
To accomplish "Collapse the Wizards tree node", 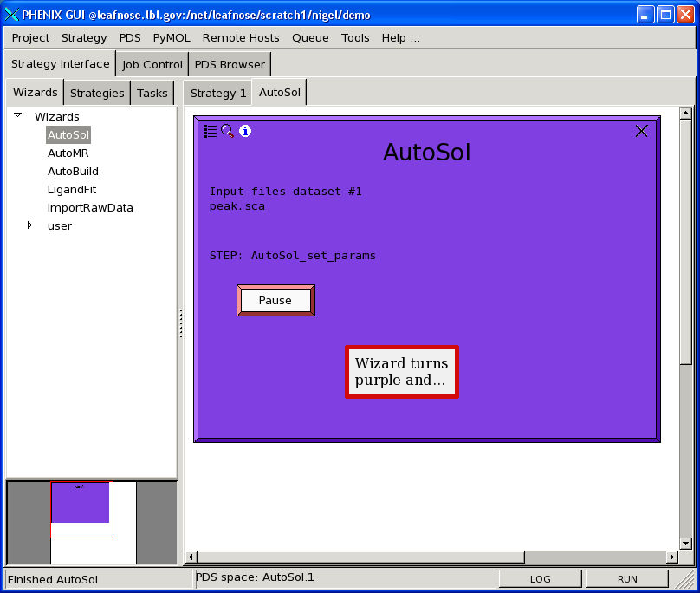I will click(17, 114).
